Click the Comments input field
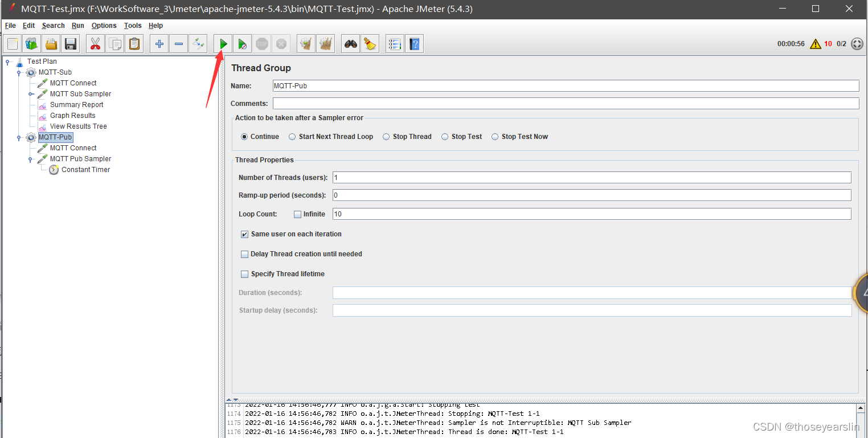Image resolution: width=868 pixels, height=438 pixels. (x=566, y=104)
